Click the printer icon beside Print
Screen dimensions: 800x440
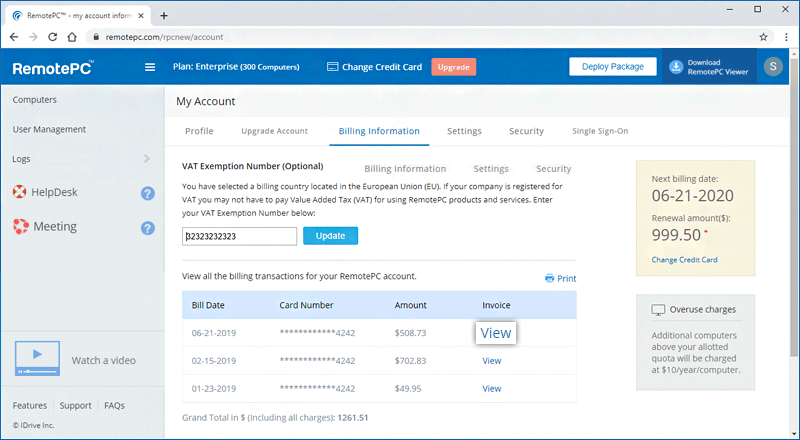[549, 278]
